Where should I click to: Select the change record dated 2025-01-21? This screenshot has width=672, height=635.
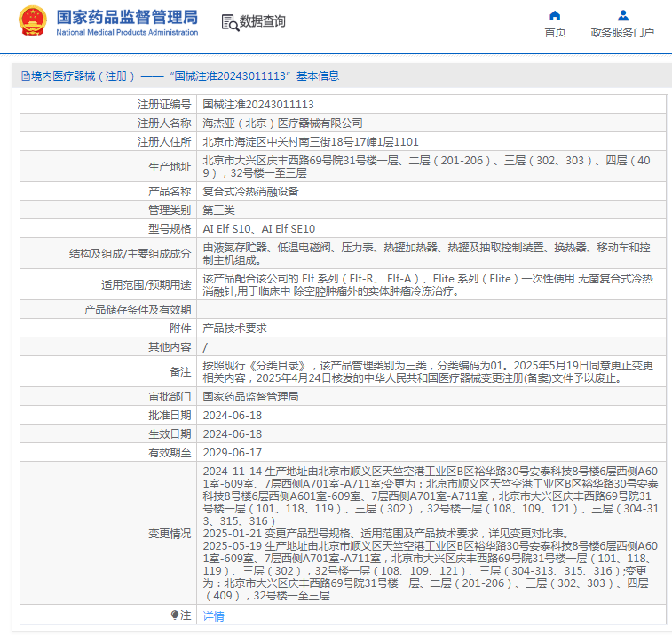[x=388, y=534]
